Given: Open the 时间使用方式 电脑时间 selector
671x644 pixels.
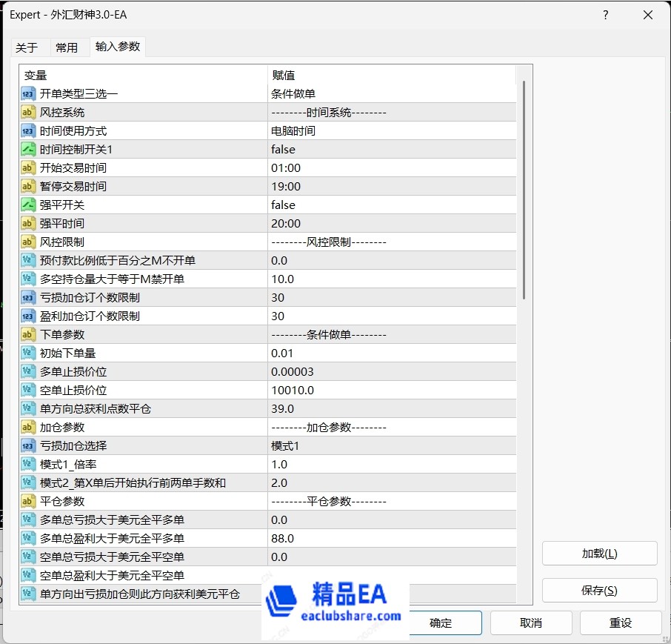Looking at the screenshot, I should 333,130.
